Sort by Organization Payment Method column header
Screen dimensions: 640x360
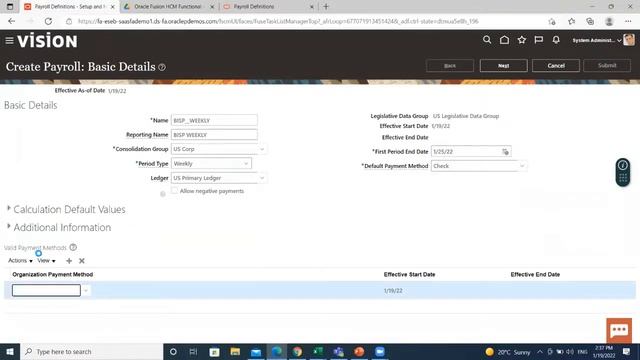pos(53,275)
